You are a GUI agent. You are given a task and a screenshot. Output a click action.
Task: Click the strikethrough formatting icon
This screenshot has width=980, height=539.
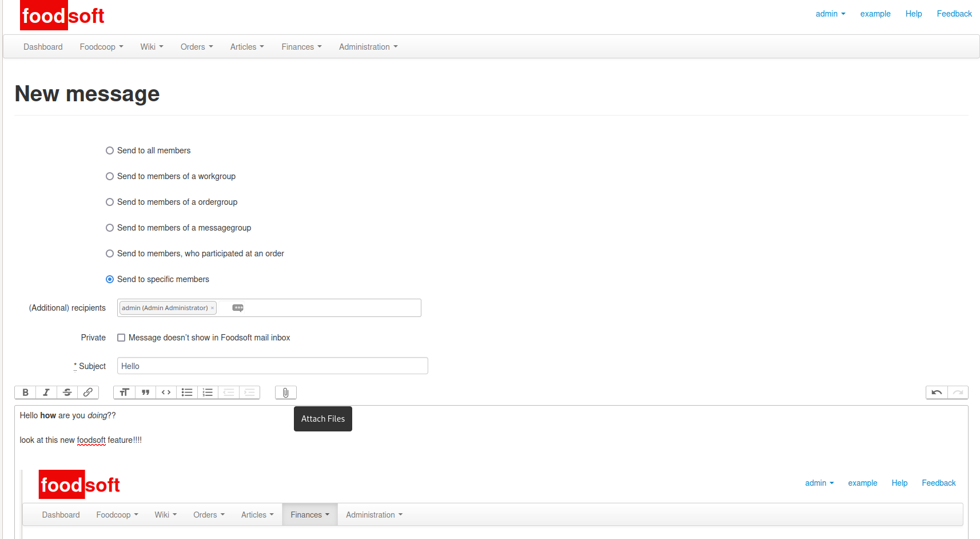tap(67, 393)
